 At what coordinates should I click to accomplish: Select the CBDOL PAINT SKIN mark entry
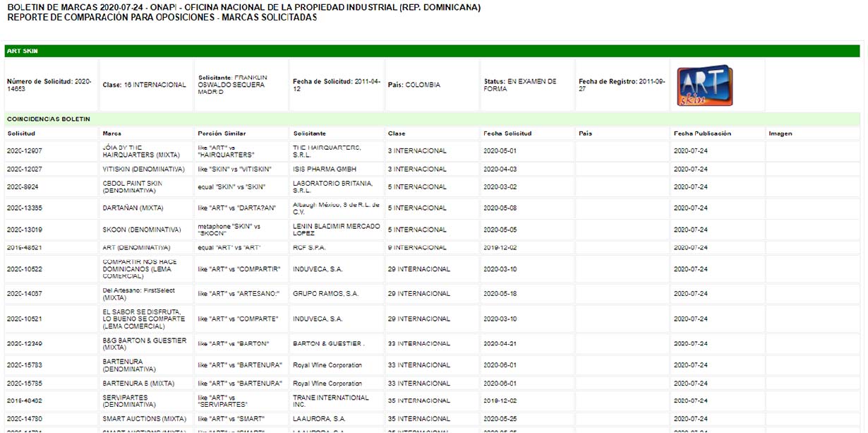click(x=133, y=187)
